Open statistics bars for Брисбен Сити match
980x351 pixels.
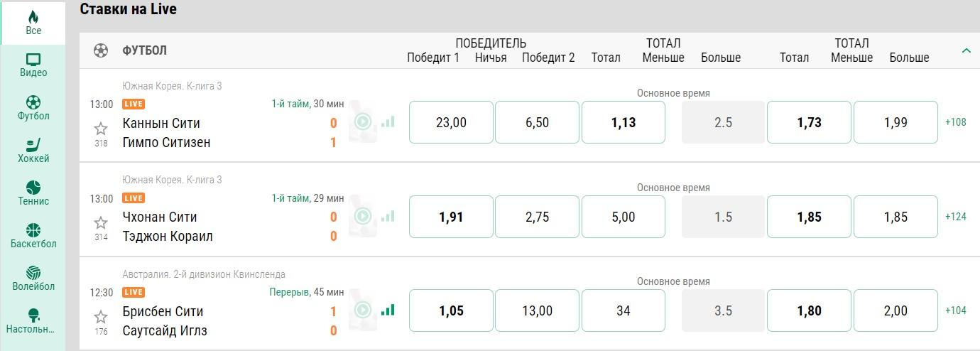click(388, 310)
